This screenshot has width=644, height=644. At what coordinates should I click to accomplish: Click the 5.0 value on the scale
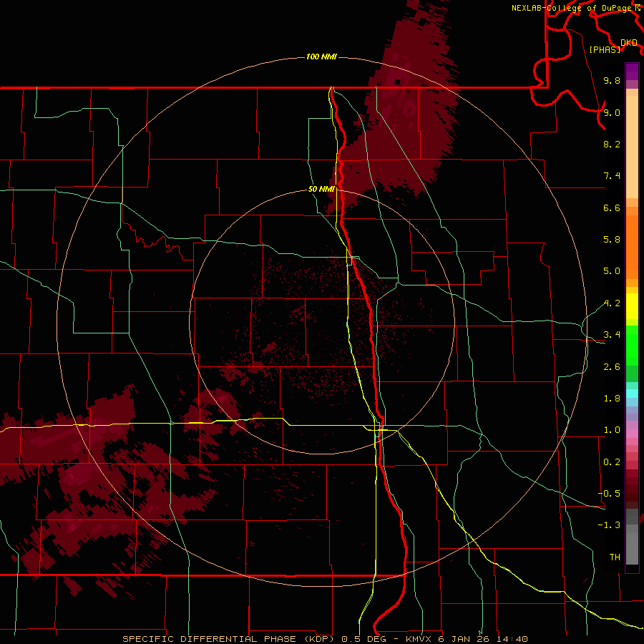612,271
